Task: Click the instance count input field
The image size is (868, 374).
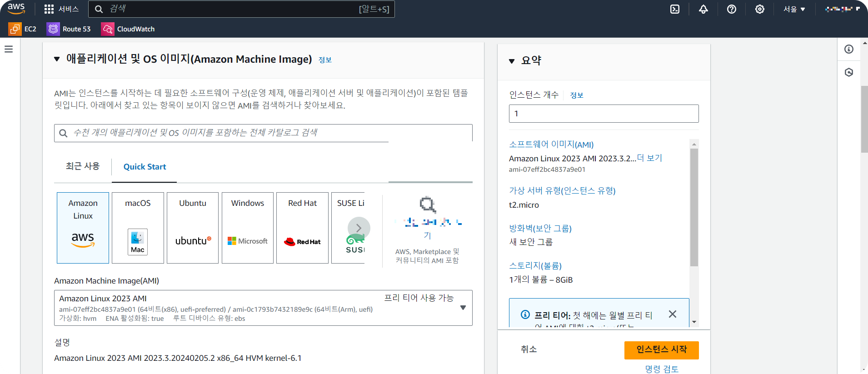Action: (x=604, y=114)
